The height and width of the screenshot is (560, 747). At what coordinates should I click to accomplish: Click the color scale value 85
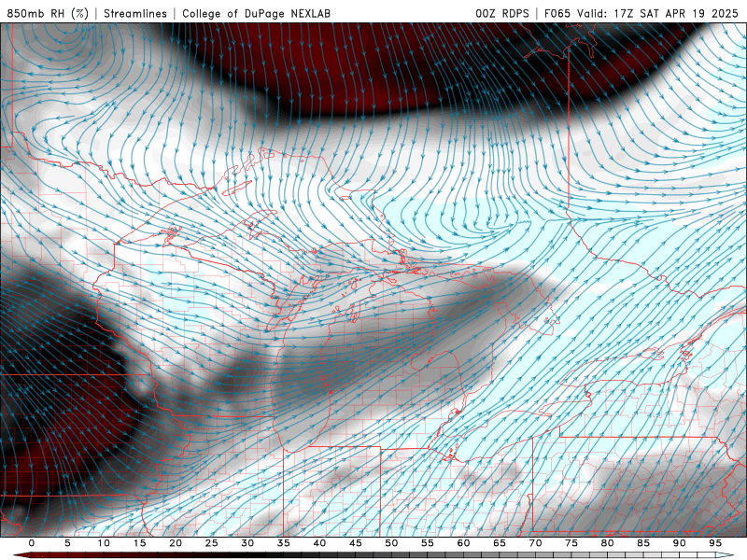(x=643, y=543)
